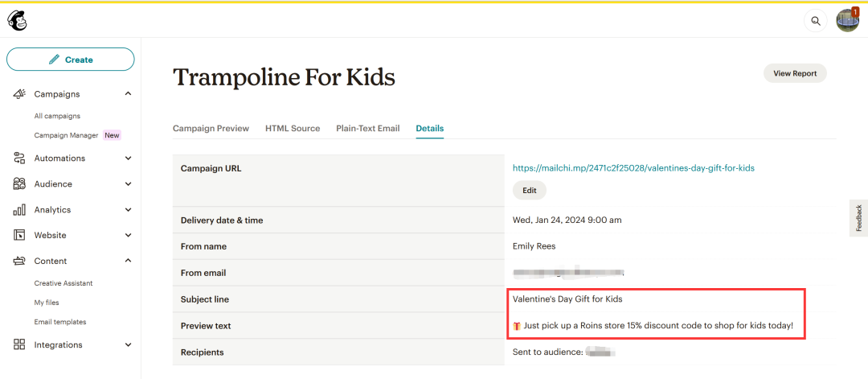Open search with the magnifier icon
Screen dimensions: 868x379
tap(816, 21)
